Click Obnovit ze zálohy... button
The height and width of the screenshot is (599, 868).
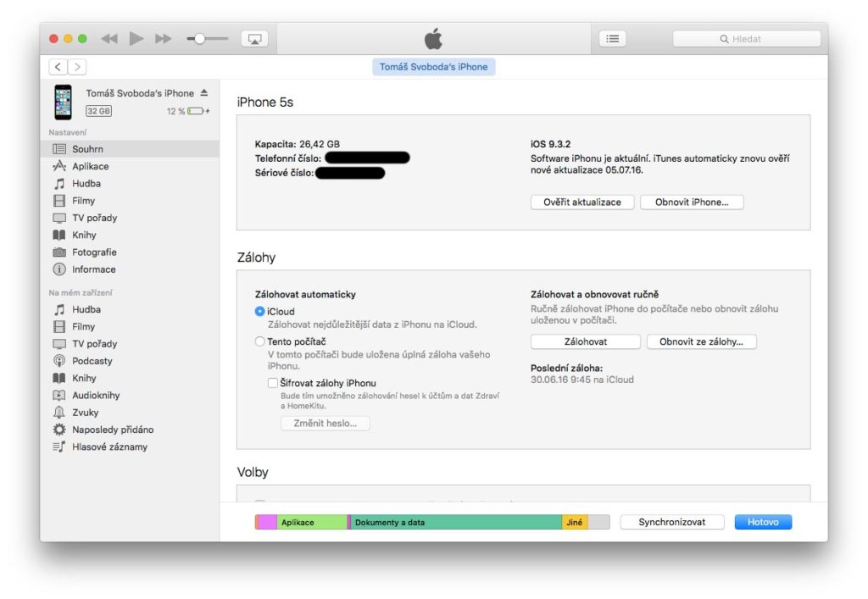point(701,341)
